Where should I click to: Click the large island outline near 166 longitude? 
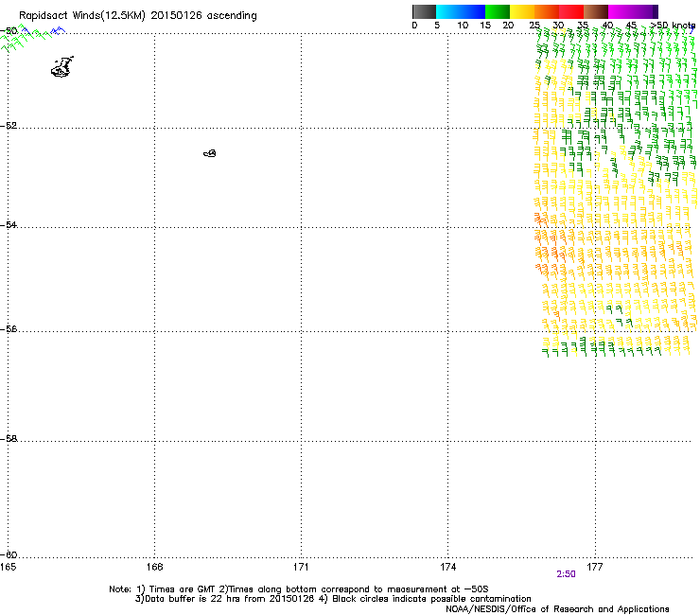click(62, 67)
